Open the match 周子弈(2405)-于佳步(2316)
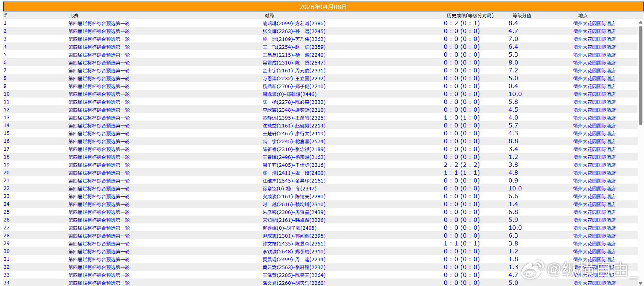Viewport: 644px width, 286px height. point(294,165)
